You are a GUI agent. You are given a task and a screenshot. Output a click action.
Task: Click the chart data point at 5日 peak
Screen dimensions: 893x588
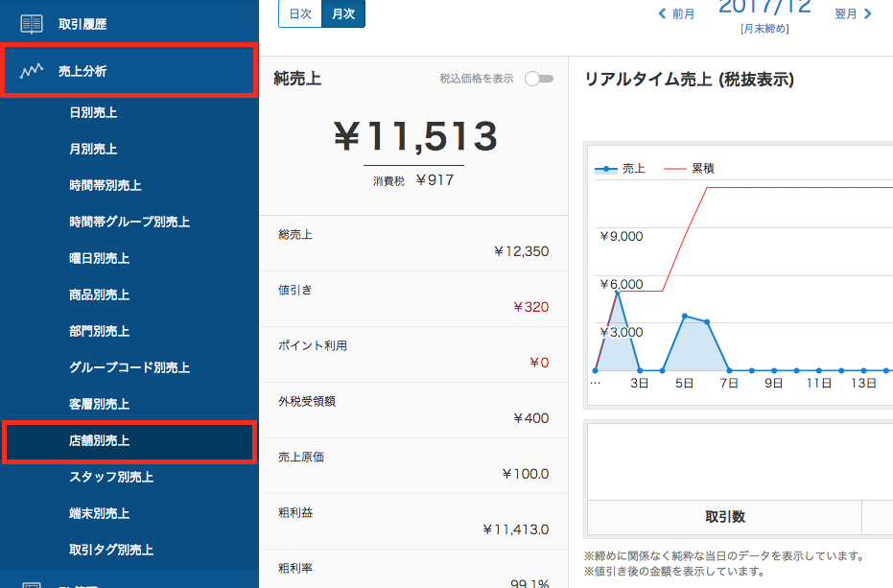point(685,316)
